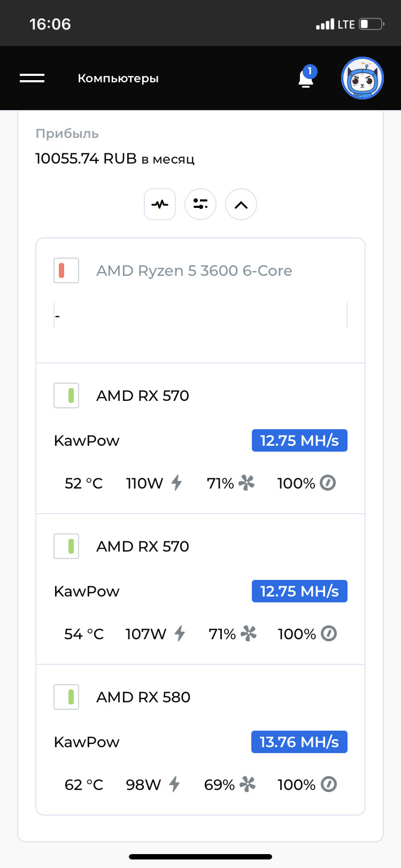Open the hamburger navigation menu
Viewport: 401px width, 868px height.
click(32, 78)
